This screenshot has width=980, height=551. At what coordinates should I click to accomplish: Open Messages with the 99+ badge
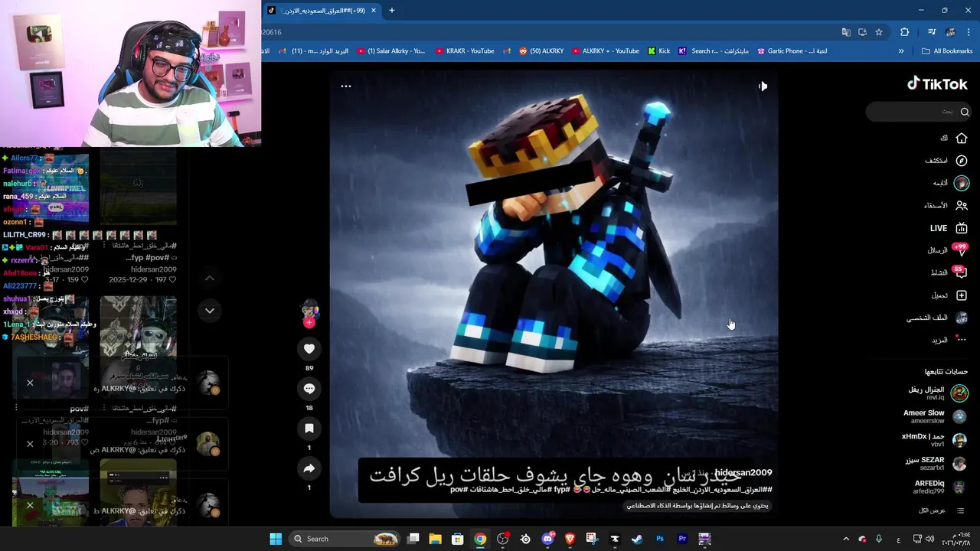(x=949, y=250)
